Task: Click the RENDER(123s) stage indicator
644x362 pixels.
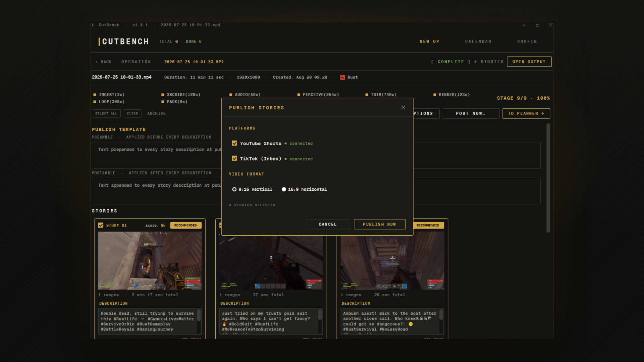Action: (x=451, y=95)
